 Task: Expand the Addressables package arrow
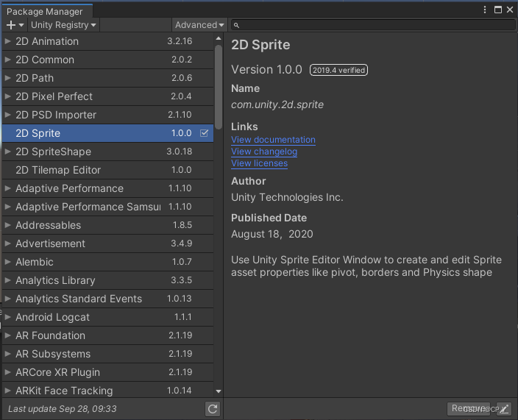click(7, 225)
